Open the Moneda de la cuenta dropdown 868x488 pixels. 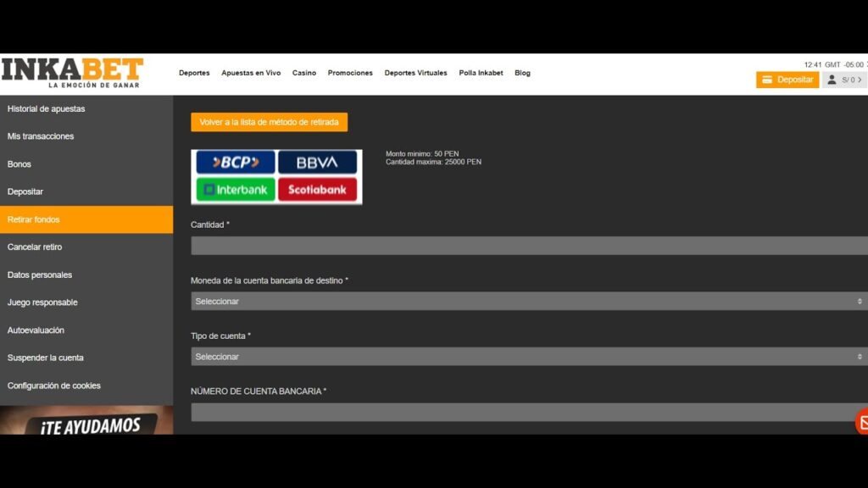529,302
